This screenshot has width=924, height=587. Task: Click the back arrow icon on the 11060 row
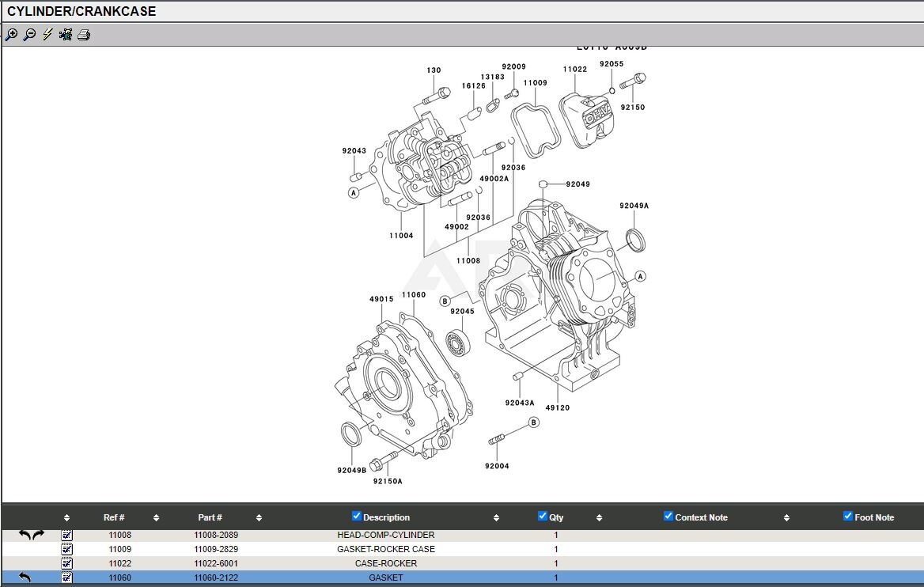pos(25,577)
